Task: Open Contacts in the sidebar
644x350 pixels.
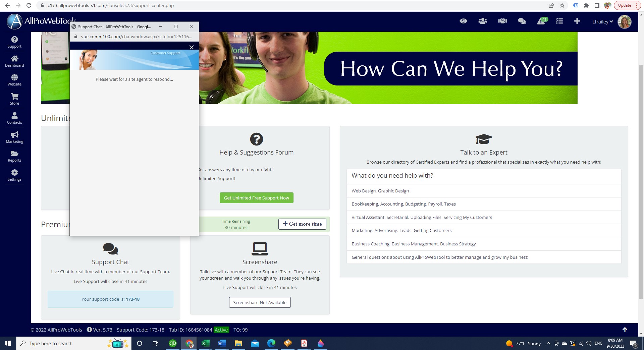Action: tap(14, 118)
